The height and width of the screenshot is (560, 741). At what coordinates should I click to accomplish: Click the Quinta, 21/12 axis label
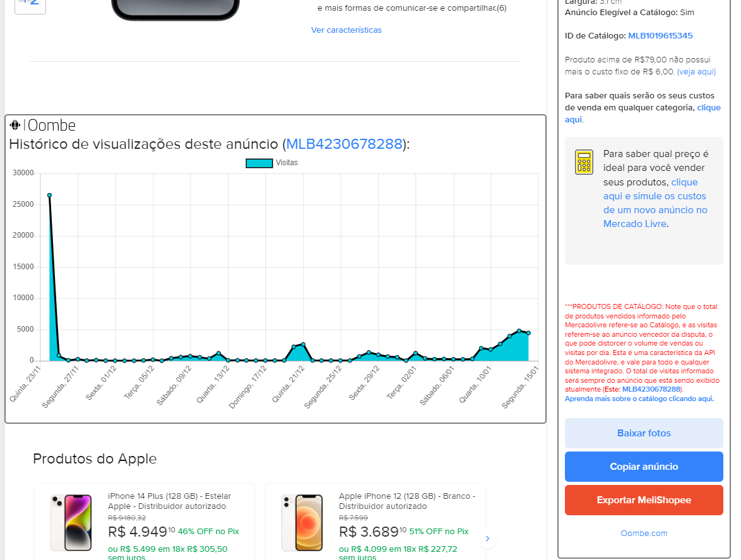click(x=288, y=384)
